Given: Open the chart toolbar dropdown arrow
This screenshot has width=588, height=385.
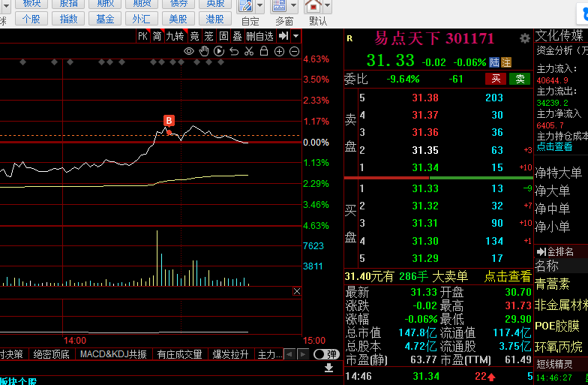Looking at the screenshot, I should pos(295,36).
